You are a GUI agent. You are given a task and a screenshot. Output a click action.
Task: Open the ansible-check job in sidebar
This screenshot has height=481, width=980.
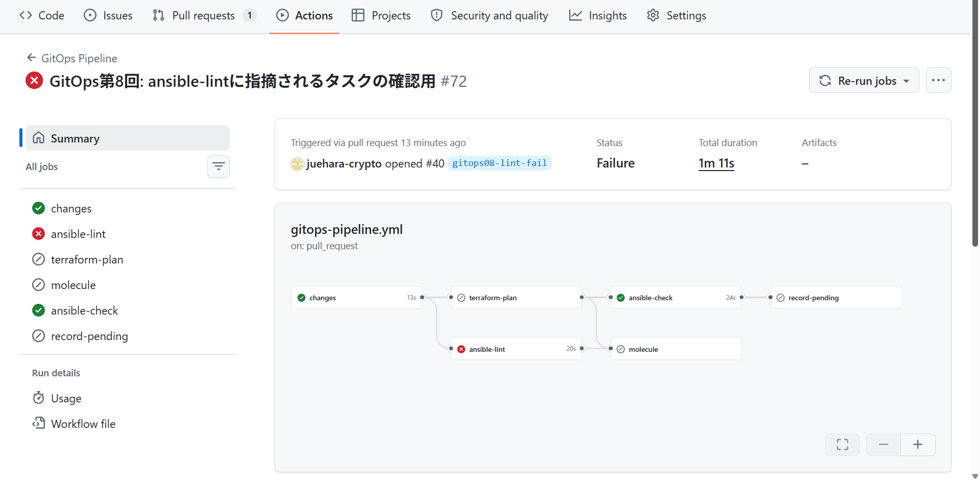click(128, 310)
